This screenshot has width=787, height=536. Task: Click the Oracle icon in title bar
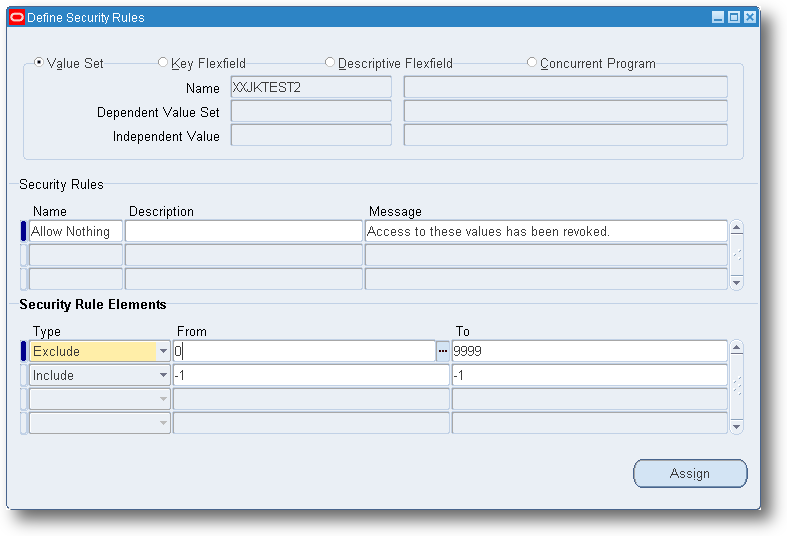click(x=17, y=18)
